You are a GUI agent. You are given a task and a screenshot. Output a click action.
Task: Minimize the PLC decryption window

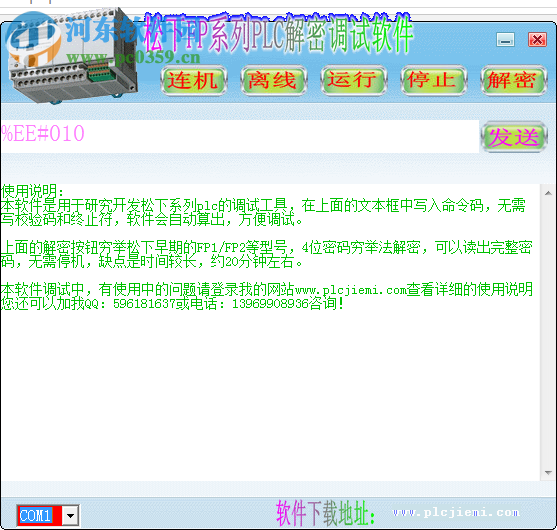pos(505,40)
